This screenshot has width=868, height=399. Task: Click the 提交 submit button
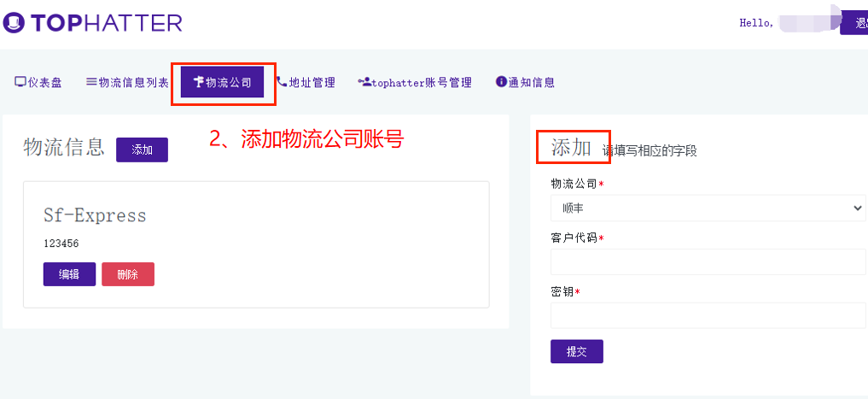click(577, 351)
